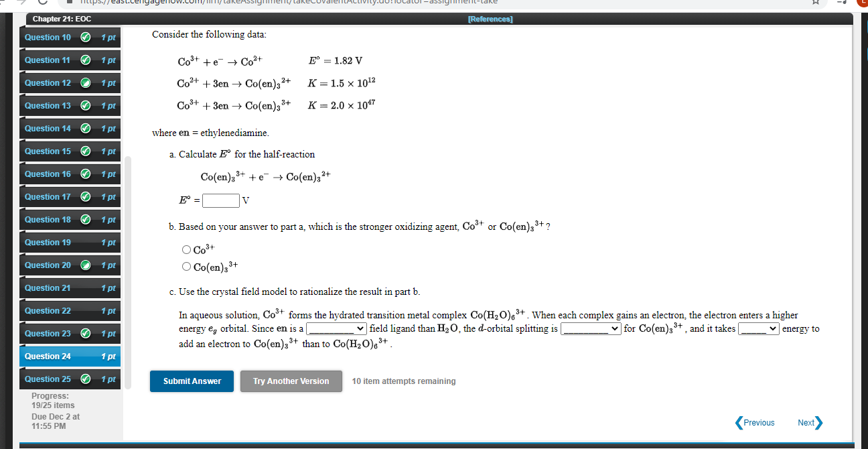This screenshot has height=449, width=868.
Task: Click the checkmark icon on Question 15
Action: click(86, 151)
